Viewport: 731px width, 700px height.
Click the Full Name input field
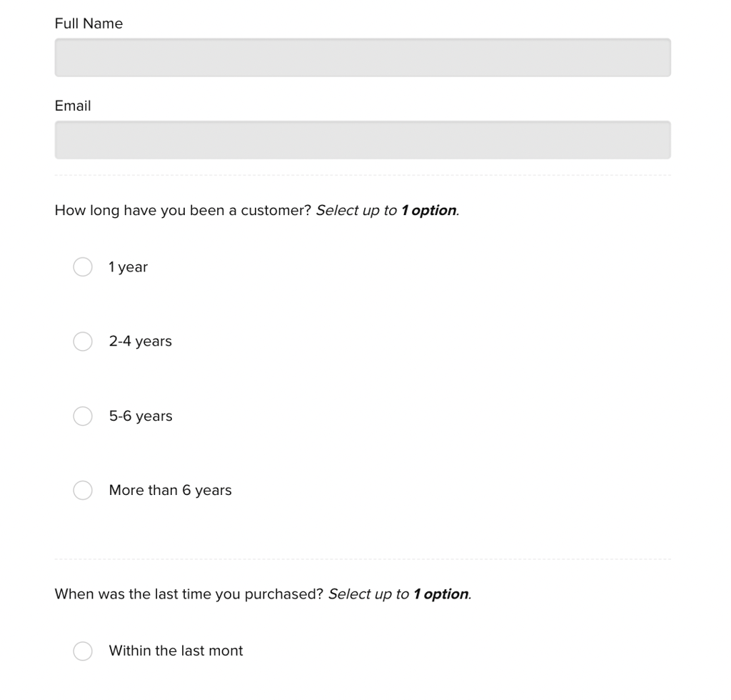363,58
